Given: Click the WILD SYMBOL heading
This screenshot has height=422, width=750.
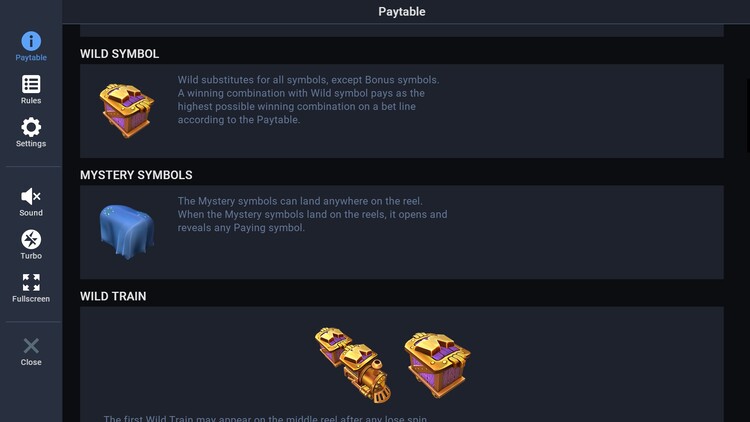Looking at the screenshot, I should pos(119,54).
